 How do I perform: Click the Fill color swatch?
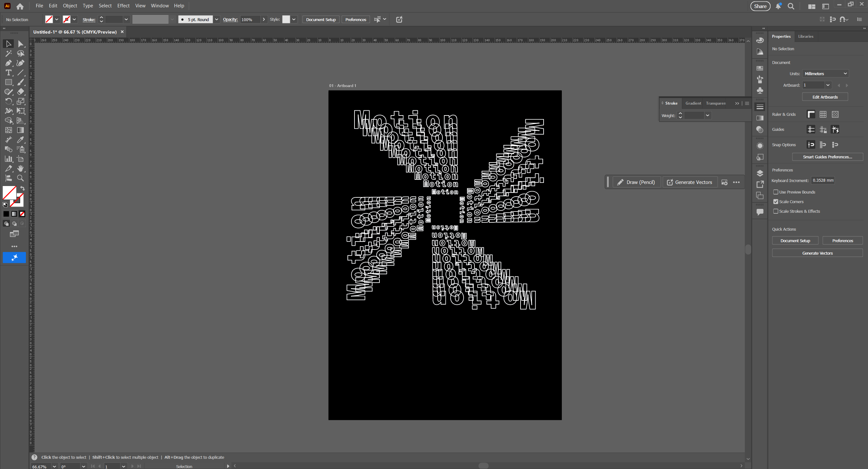9,193
